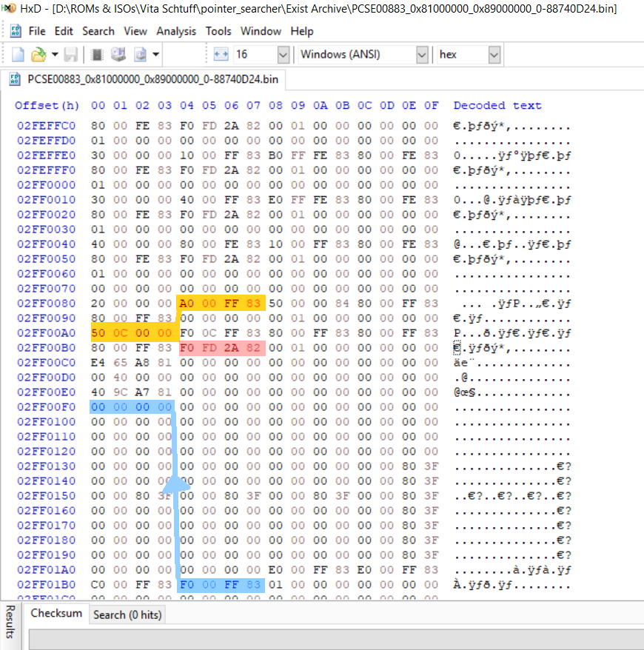Click the bytes per row field showing 16
This screenshot has width=644, height=650.
(x=255, y=55)
